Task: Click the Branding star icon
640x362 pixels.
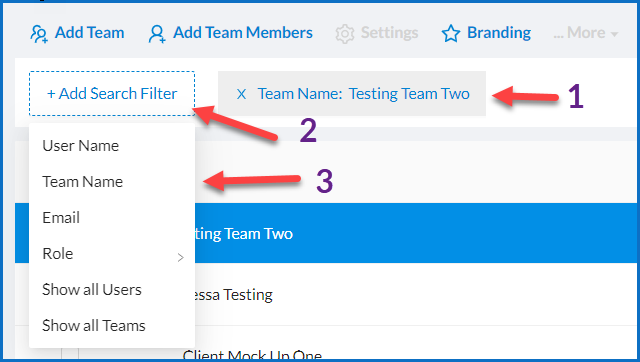Action: tap(451, 33)
